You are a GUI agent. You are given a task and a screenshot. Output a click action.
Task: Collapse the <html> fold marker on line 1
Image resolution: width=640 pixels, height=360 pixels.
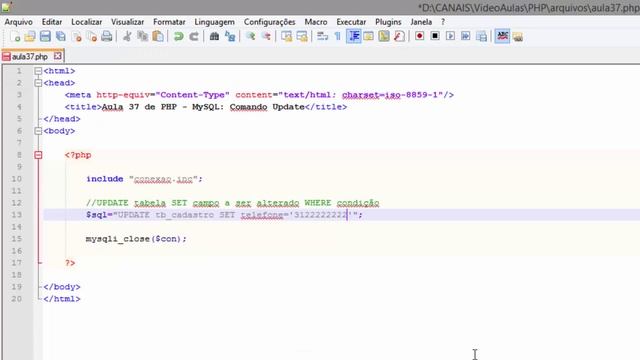[x=38, y=71]
